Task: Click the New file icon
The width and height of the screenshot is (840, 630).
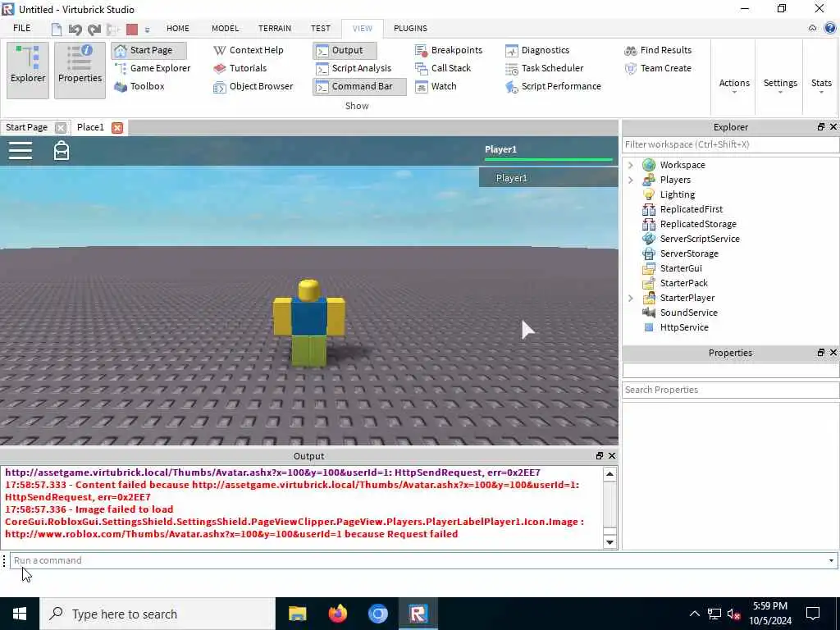Action: [57, 29]
